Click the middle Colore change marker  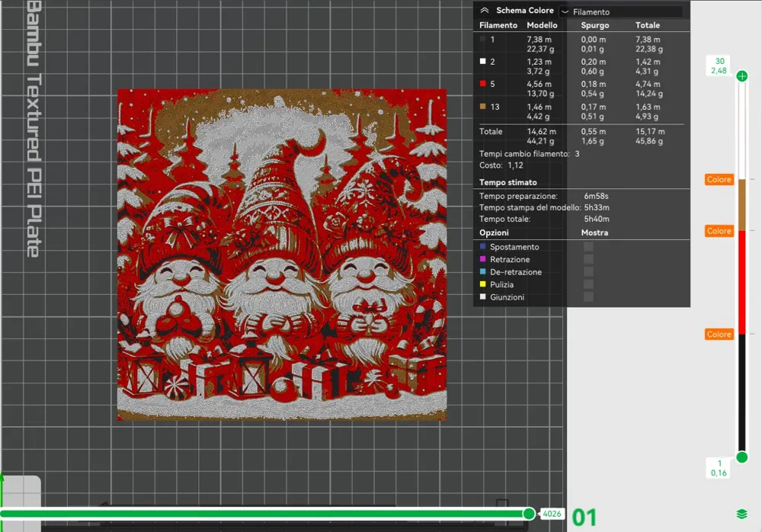tap(719, 231)
